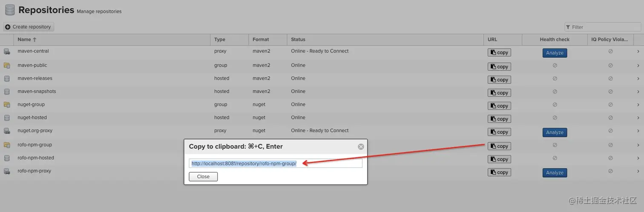Click health check disabled icon for nuget-hosted
644x212 pixels.
555,118
